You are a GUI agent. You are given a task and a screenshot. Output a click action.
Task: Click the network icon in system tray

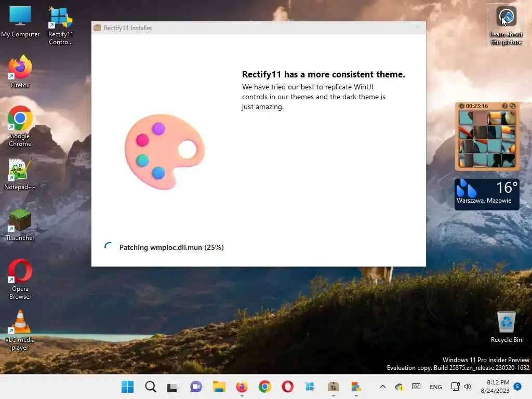click(x=455, y=387)
